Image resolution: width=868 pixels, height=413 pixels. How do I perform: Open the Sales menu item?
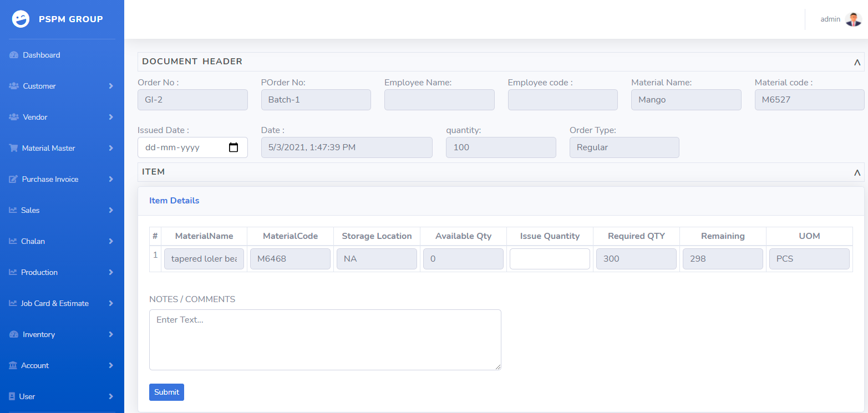click(x=31, y=211)
